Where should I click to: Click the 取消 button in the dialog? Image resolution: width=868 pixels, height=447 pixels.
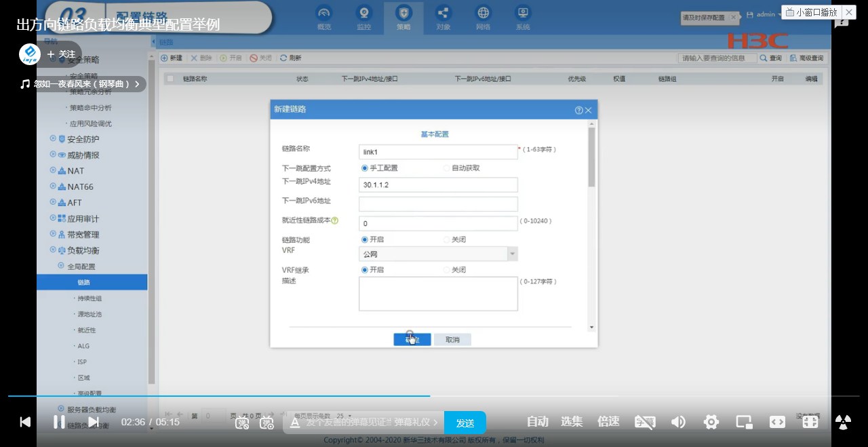pyautogui.click(x=452, y=340)
